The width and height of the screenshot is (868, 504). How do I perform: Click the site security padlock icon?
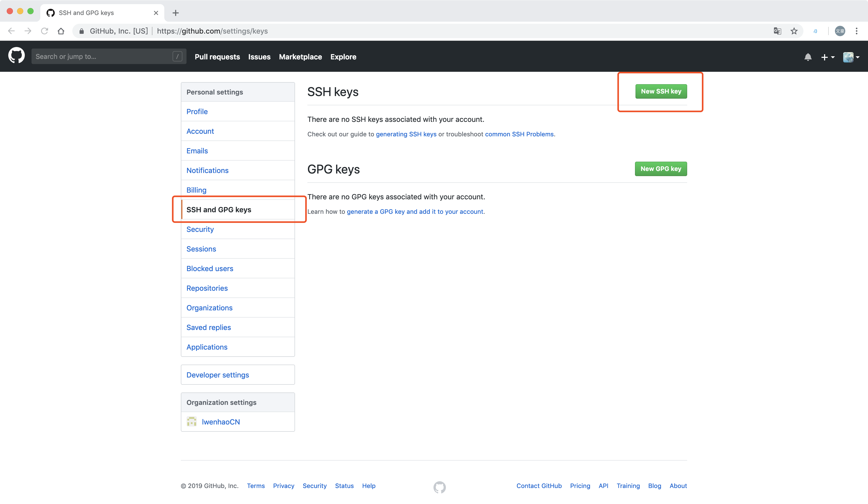tap(82, 31)
